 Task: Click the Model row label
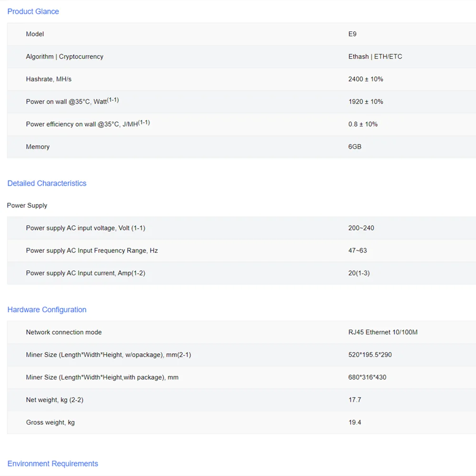click(x=35, y=34)
